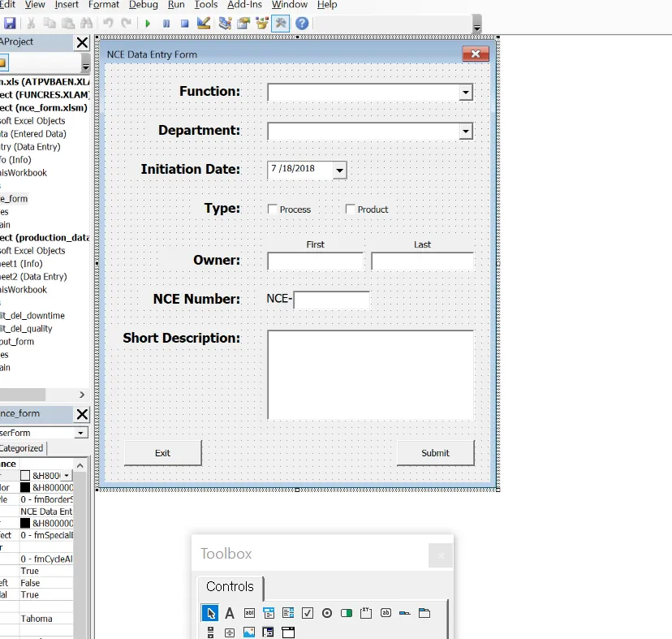Screen dimensions: 672x639
Task: Select the ListBox control in Toolbox
Action: tap(288, 613)
